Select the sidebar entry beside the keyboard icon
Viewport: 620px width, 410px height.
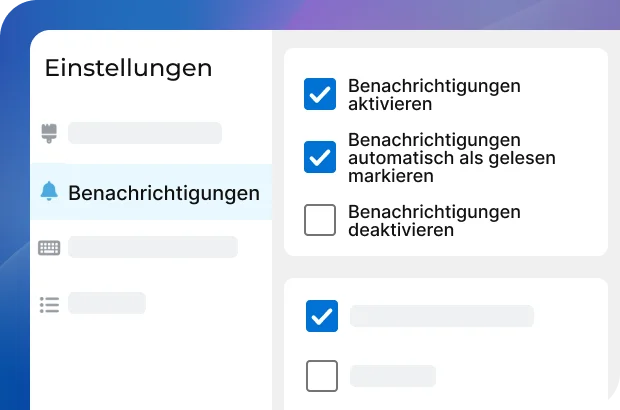(152, 247)
